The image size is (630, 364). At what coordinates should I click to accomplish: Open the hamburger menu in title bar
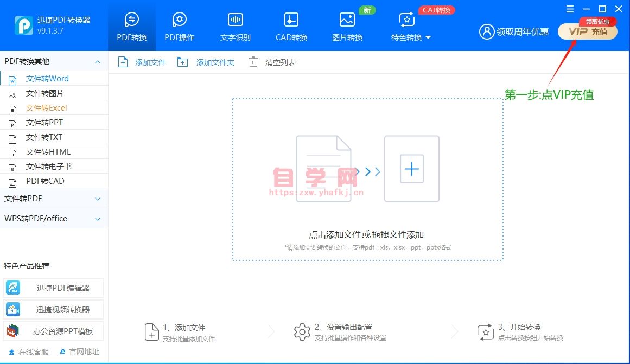570,9
